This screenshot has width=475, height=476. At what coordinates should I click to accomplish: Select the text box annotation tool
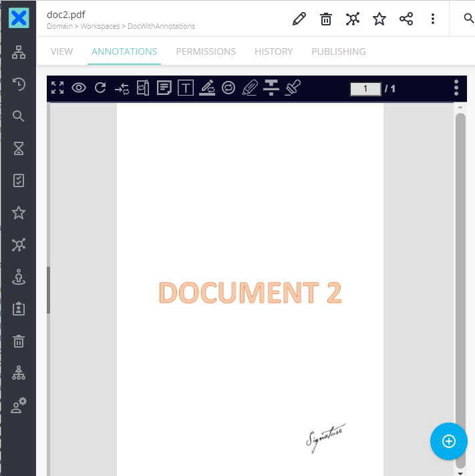point(186,88)
